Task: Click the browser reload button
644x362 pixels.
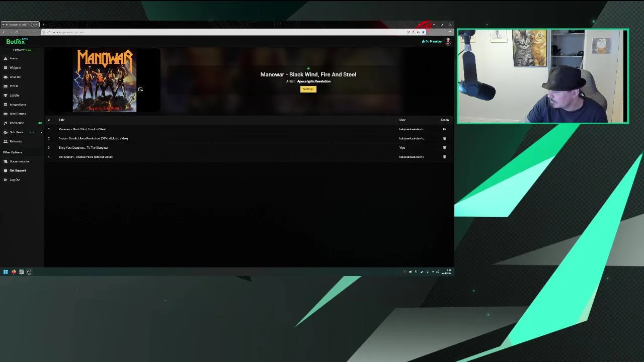Action: (17, 32)
